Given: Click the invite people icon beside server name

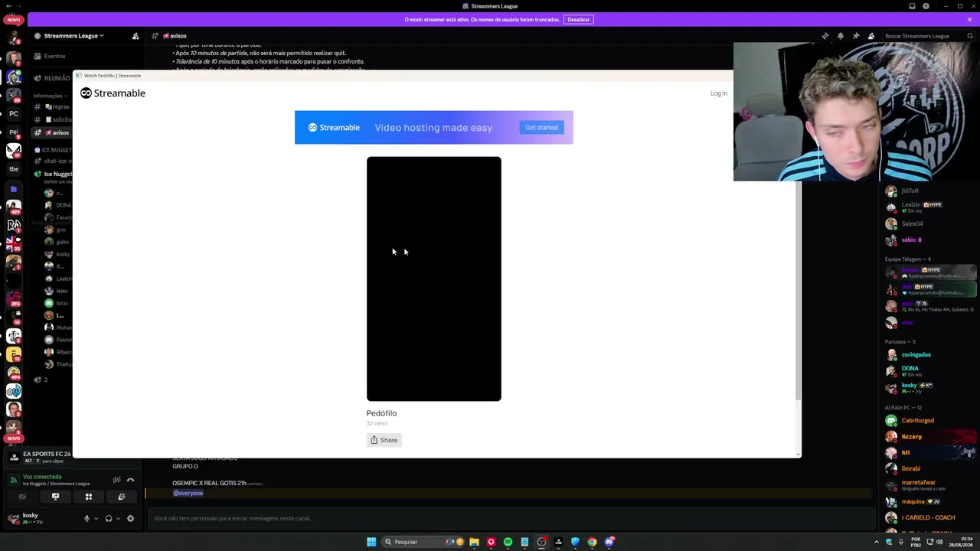Looking at the screenshot, I should pyautogui.click(x=136, y=36).
